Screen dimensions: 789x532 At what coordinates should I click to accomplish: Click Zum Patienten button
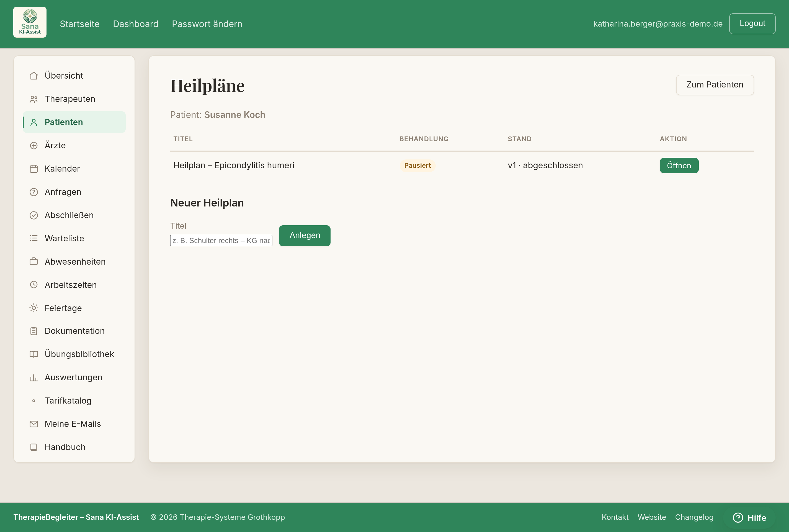(x=715, y=85)
